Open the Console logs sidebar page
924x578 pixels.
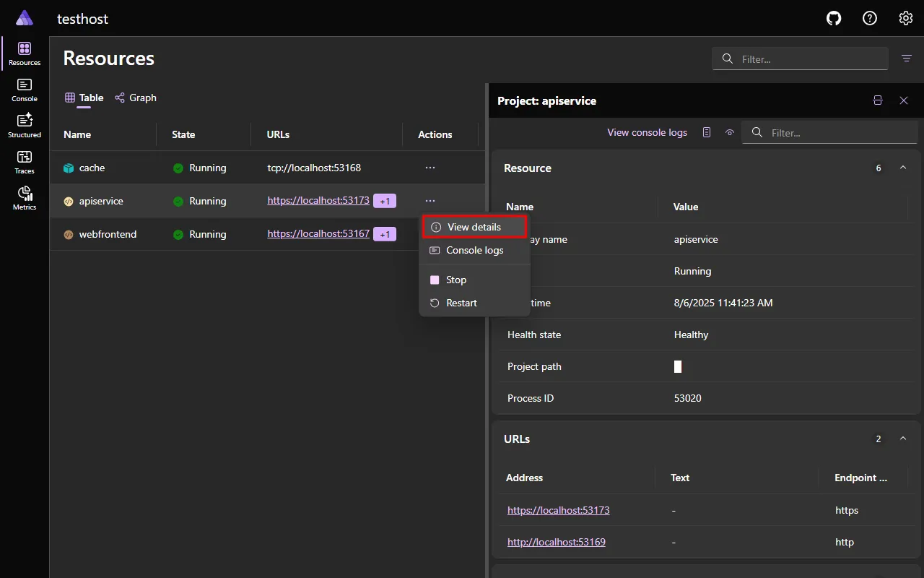(x=24, y=89)
